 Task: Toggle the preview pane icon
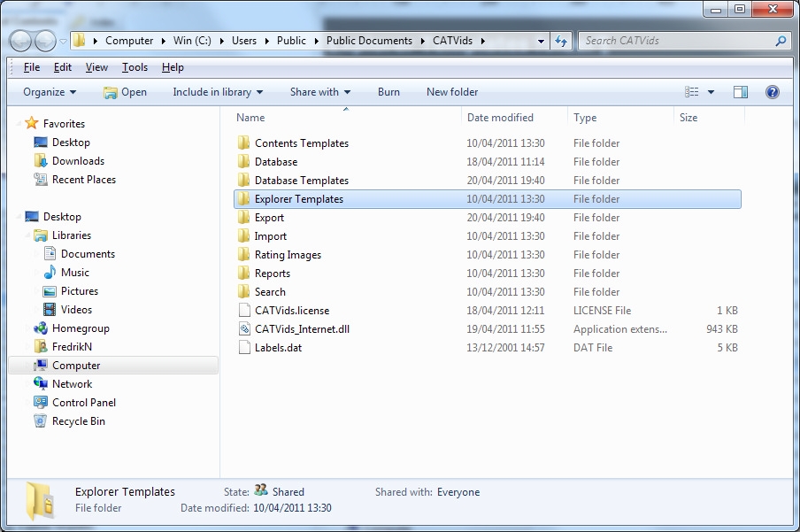(x=741, y=92)
